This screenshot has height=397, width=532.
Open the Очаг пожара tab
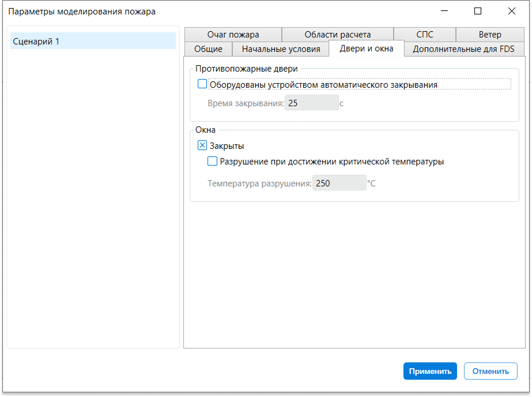coord(233,34)
